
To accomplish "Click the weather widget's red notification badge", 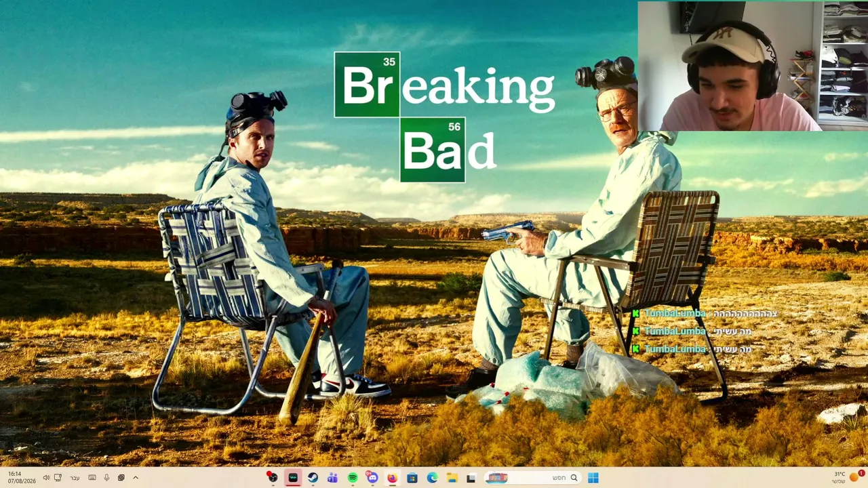I will point(861,473).
